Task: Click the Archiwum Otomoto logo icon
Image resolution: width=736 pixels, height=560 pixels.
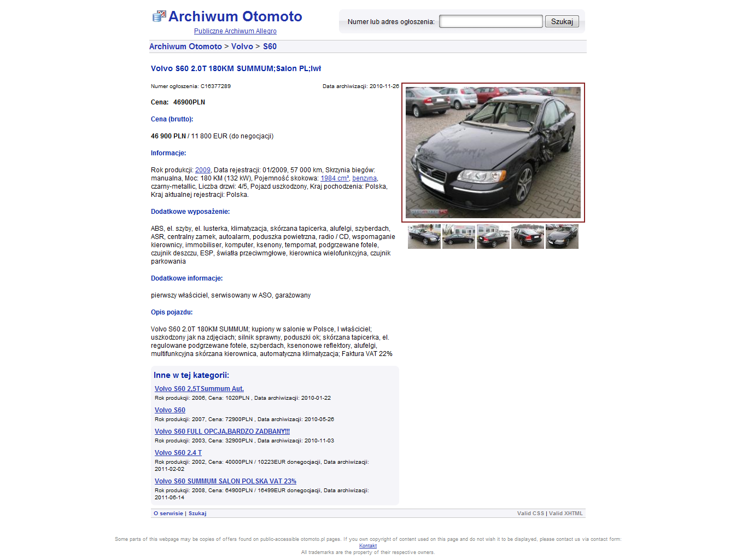Action: point(159,16)
